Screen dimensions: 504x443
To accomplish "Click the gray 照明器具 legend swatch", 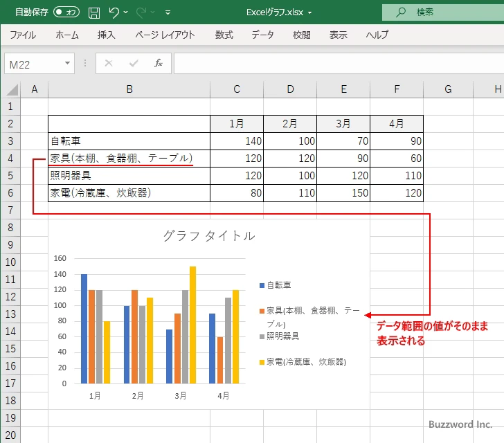I will (x=262, y=336).
